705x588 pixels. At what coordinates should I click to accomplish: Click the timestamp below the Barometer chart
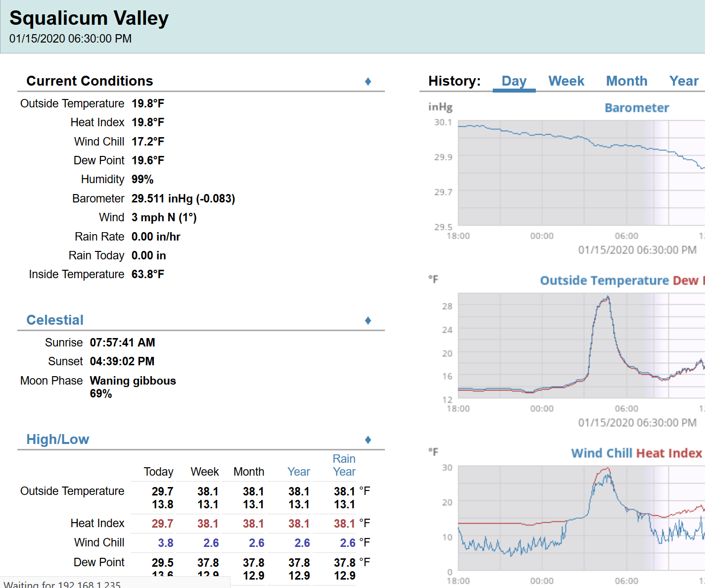pyautogui.click(x=636, y=250)
